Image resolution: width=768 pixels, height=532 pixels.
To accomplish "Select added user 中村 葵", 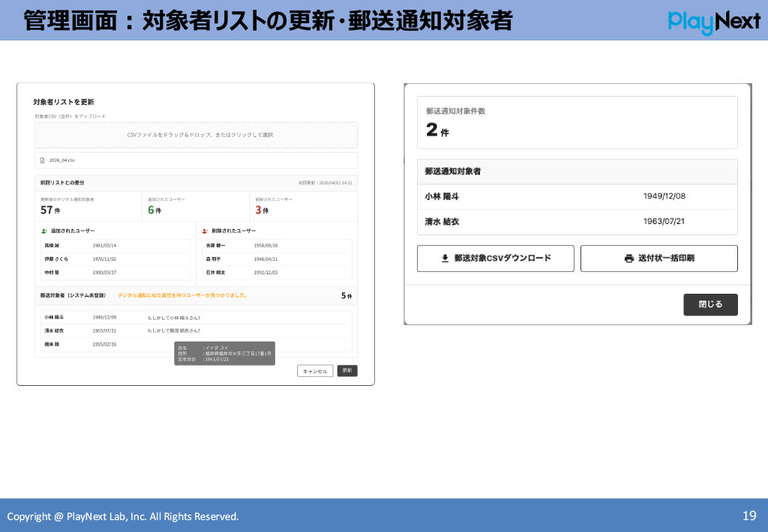I will click(x=52, y=273).
